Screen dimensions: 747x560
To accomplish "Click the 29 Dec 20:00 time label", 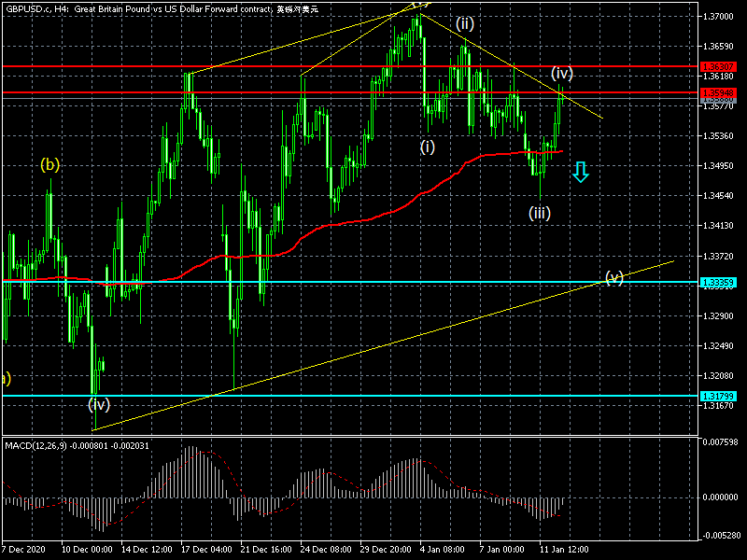I will [x=386, y=549].
